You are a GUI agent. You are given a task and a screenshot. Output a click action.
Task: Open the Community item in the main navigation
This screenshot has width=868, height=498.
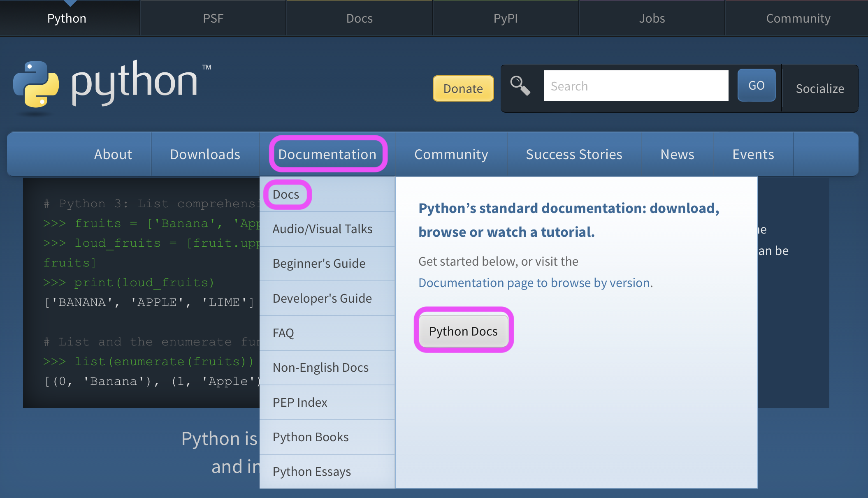[451, 154]
